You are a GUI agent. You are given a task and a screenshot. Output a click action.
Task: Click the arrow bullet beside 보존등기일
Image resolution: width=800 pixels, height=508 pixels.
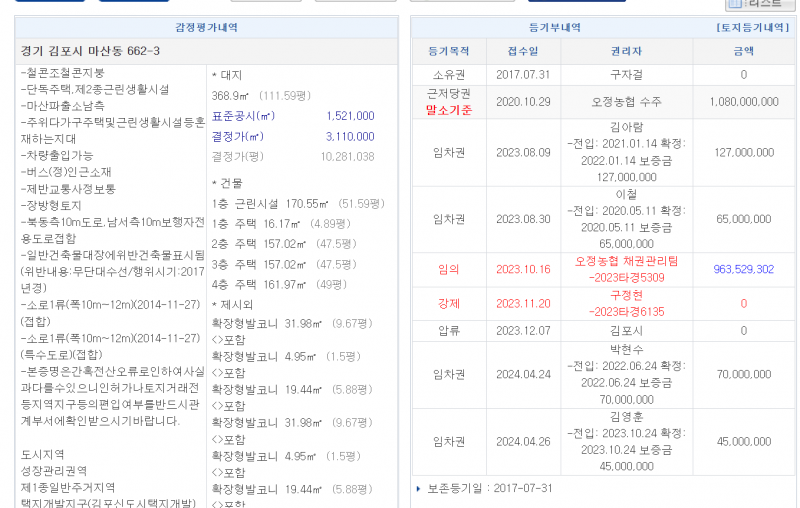[418, 489]
